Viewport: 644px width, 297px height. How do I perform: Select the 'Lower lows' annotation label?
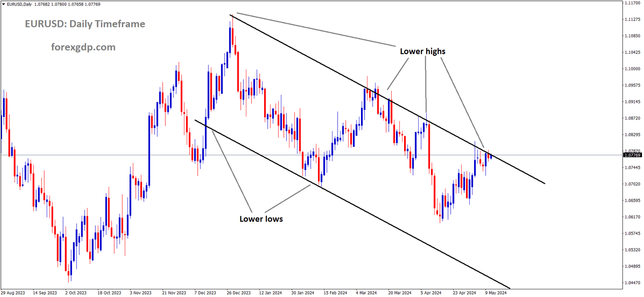click(x=261, y=219)
